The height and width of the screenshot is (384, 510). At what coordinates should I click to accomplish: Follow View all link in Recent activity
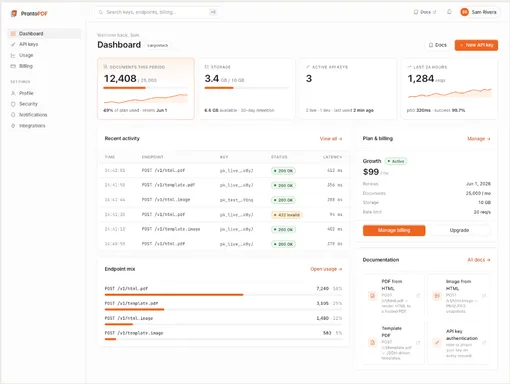331,139
